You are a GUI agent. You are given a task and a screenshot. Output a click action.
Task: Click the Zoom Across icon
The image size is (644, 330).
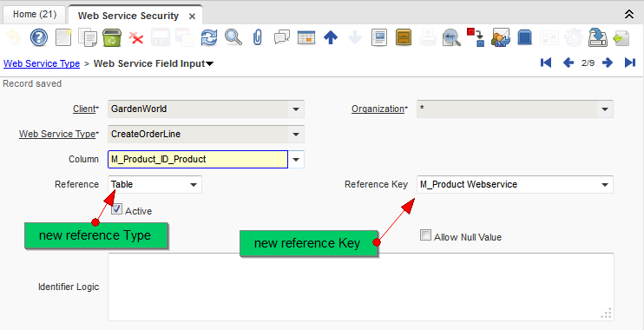tap(452, 38)
